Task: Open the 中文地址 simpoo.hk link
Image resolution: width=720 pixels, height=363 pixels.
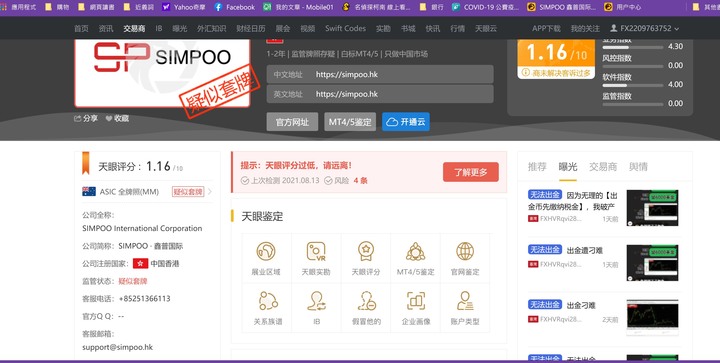Action: click(347, 74)
